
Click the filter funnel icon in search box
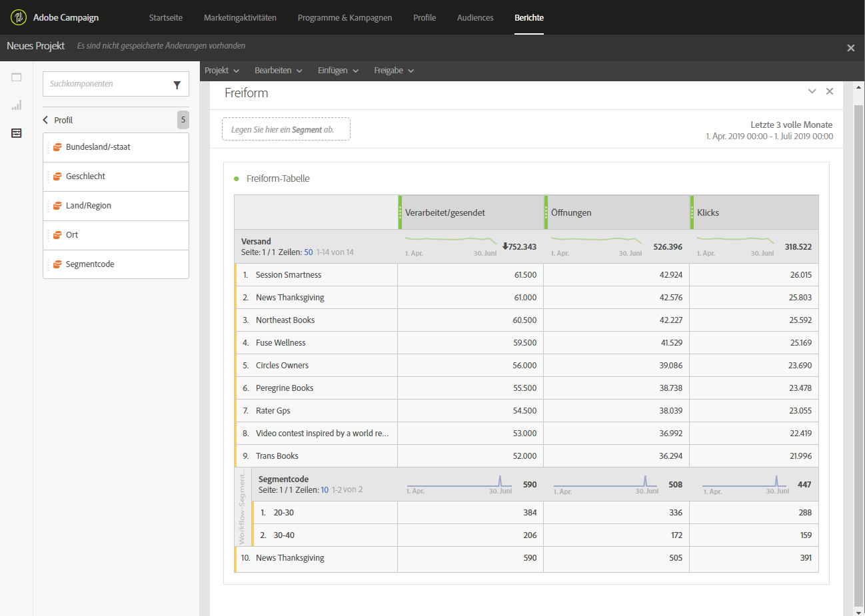177,85
